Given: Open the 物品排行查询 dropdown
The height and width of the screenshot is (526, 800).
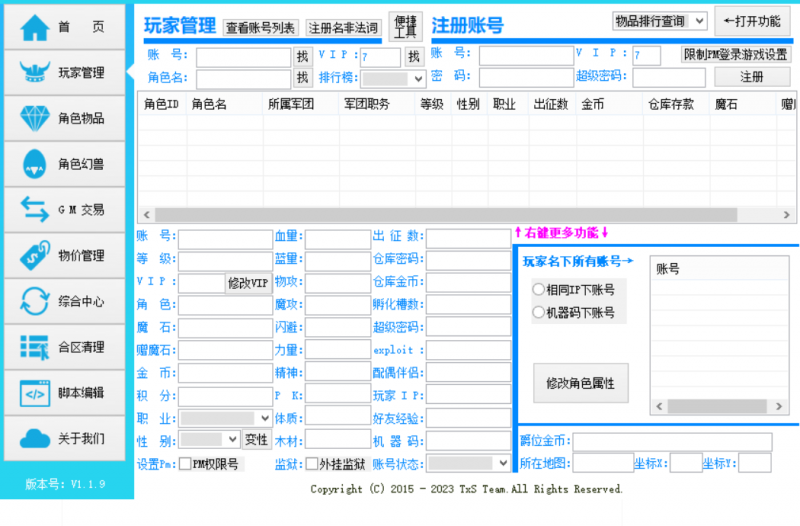Looking at the screenshot, I should (659, 21).
